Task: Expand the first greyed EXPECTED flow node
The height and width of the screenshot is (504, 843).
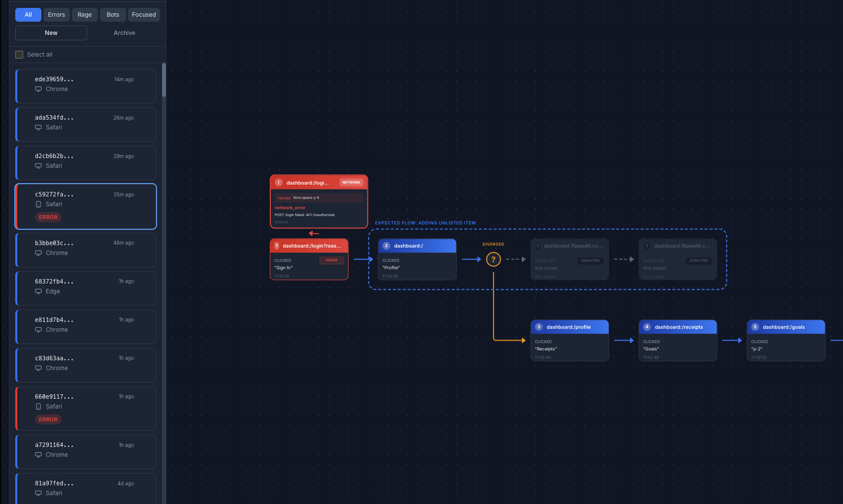Action: pos(569,259)
